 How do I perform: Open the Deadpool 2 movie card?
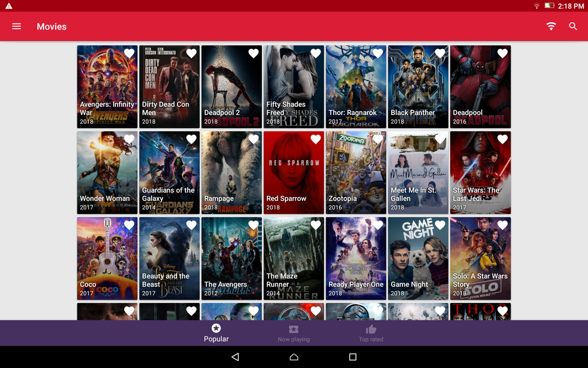coord(232,87)
